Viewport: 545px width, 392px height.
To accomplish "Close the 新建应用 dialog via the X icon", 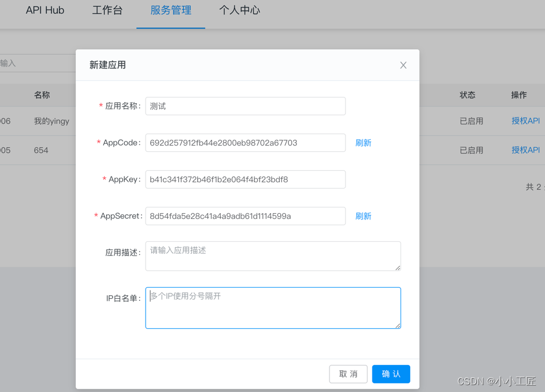I will (403, 65).
